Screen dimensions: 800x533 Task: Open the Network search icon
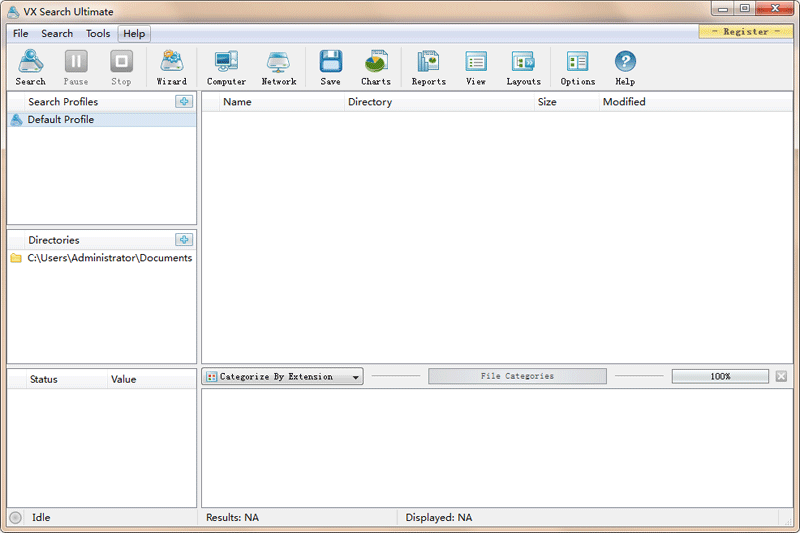278,67
